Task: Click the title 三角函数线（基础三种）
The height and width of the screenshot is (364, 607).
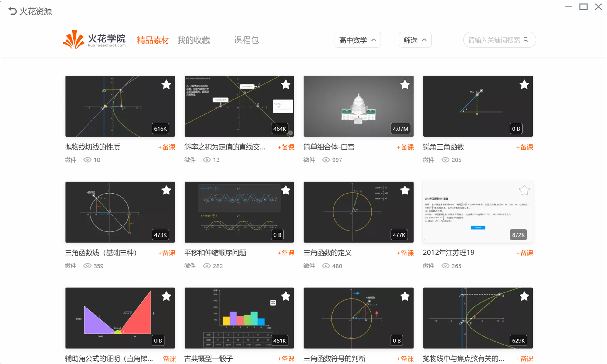Action: click(x=101, y=253)
